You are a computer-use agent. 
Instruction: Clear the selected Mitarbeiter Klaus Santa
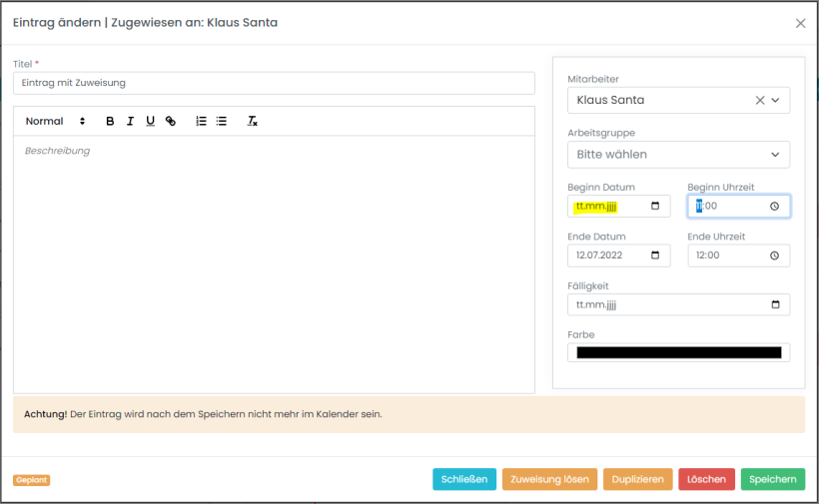click(759, 101)
